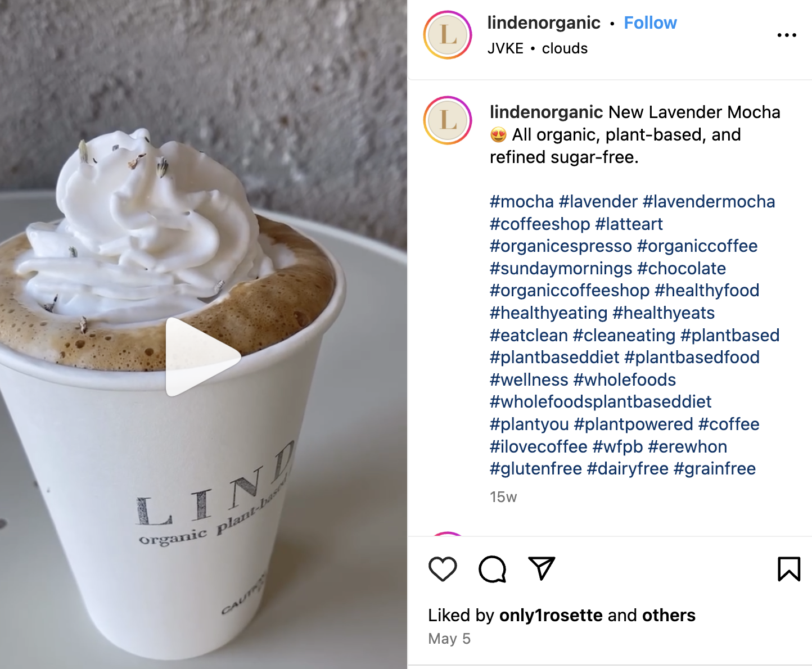Open the #erewhon hashtag
Screen dimensions: 812x669
(687, 447)
